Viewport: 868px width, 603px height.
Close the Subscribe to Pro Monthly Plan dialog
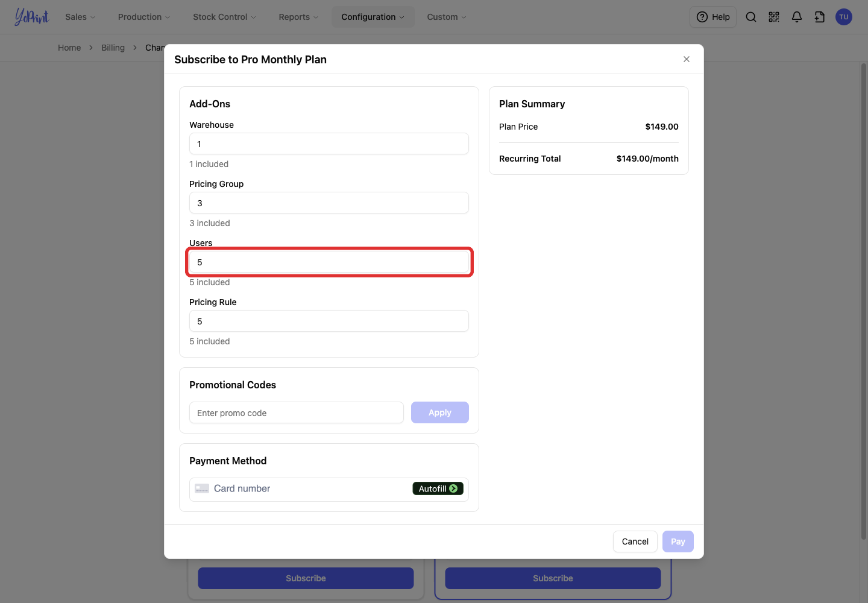coord(687,59)
